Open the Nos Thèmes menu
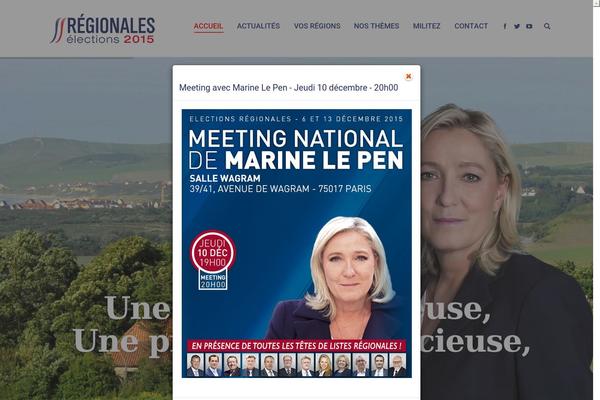The image size is (600, 400). [x=376, y=26]
